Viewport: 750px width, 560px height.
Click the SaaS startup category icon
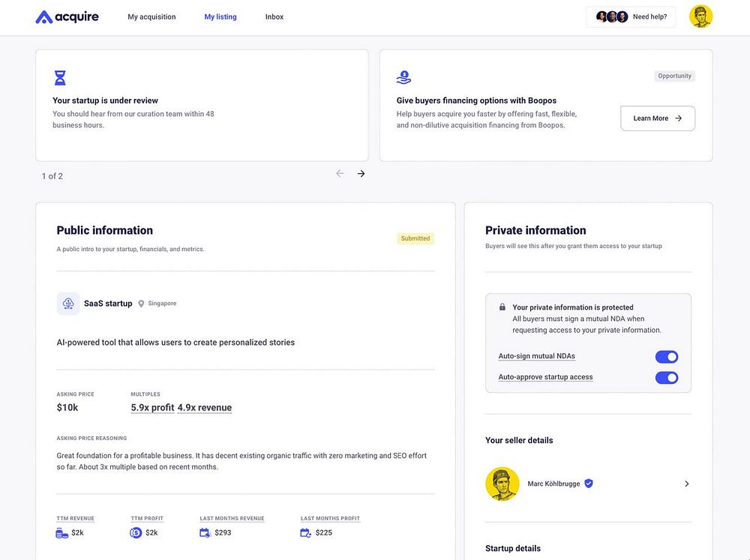pos(68,304)
